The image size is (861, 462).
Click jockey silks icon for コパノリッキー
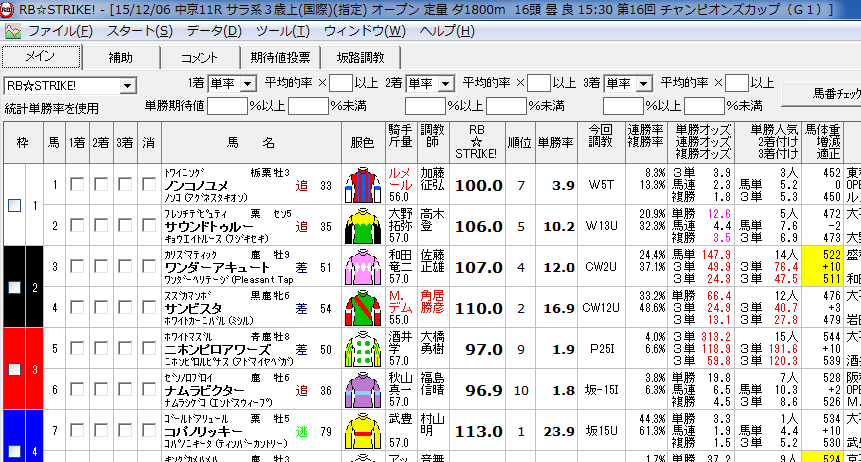(x=362, y=431)
